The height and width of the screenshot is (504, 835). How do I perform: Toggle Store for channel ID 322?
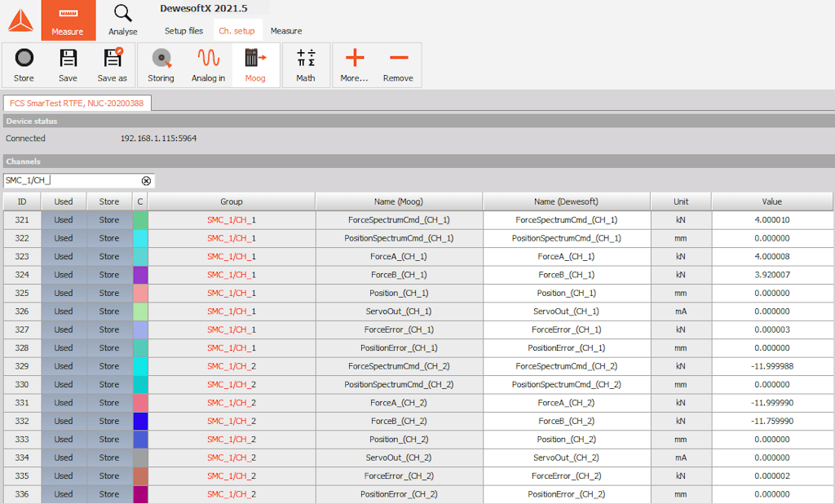[109, 238]
